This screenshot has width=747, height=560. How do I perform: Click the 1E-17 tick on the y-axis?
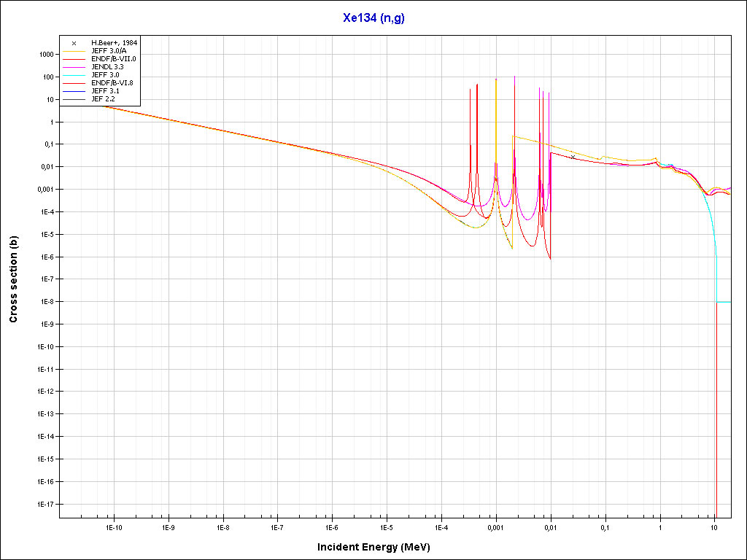pyautogui.click(x=44, y=505)
